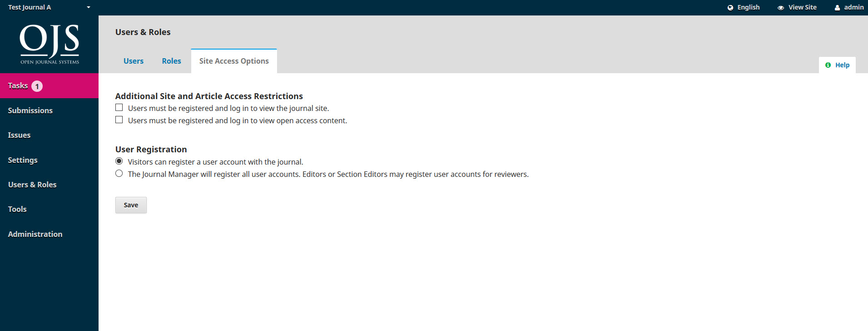This screenshot has height=331, width=868.
Task: Click the globe icon next to English
Action: (x=730, y=7)
